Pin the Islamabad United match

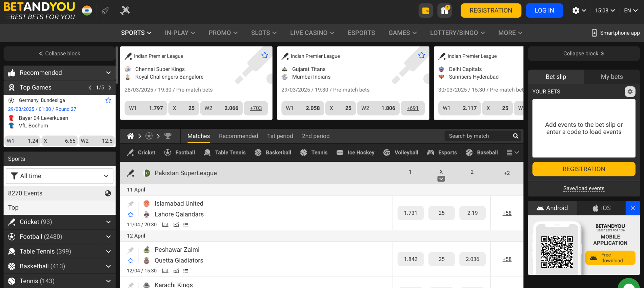coord(130,204)
